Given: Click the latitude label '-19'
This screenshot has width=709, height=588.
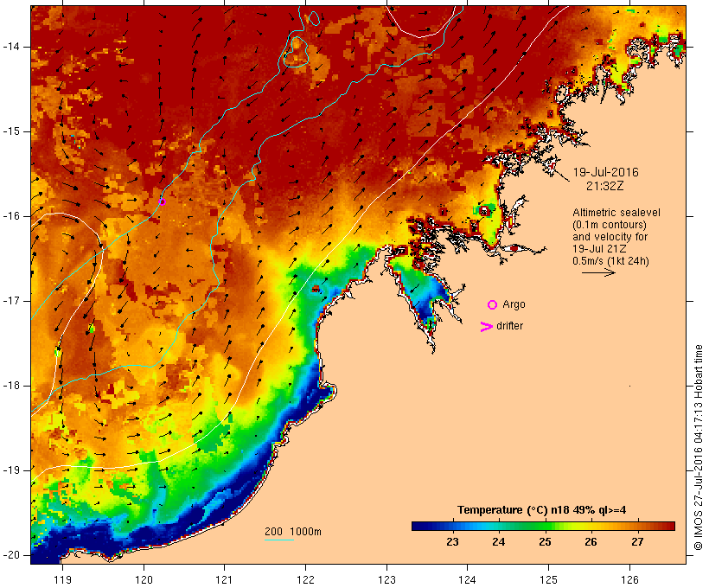Looking at the screenshot, I should [x=11, y=470].
